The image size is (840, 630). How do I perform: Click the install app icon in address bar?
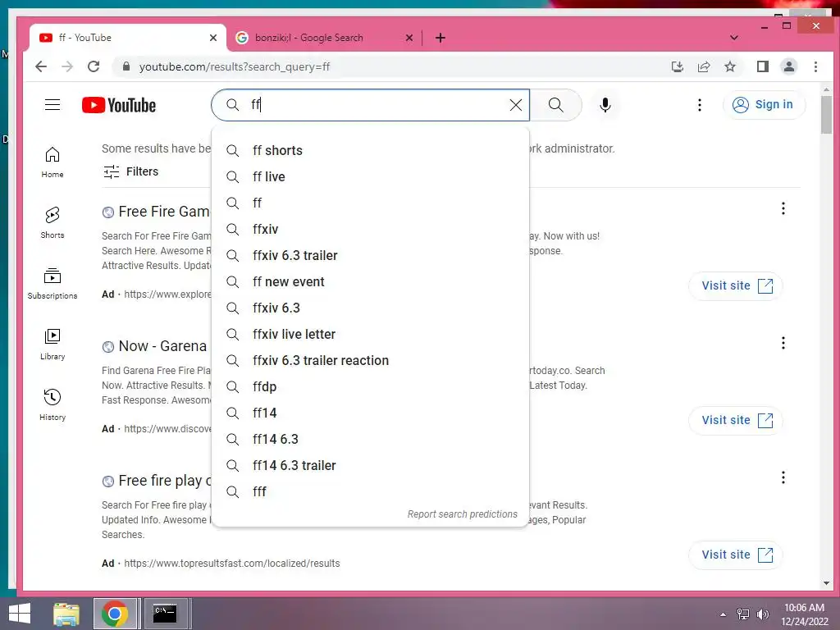677,66
